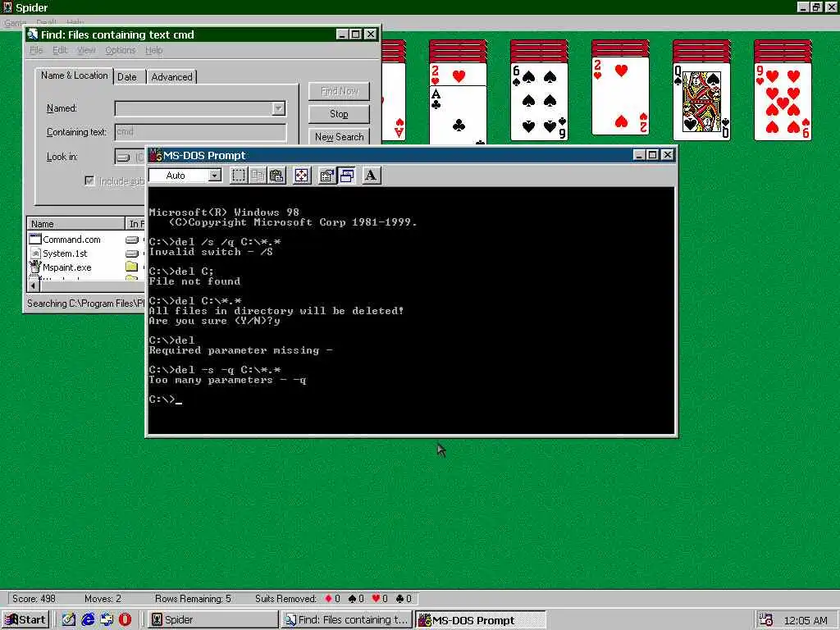Screen dimensions: 840x630
Task: Select the System.1st file icon in results
Action: coord(35,253)
